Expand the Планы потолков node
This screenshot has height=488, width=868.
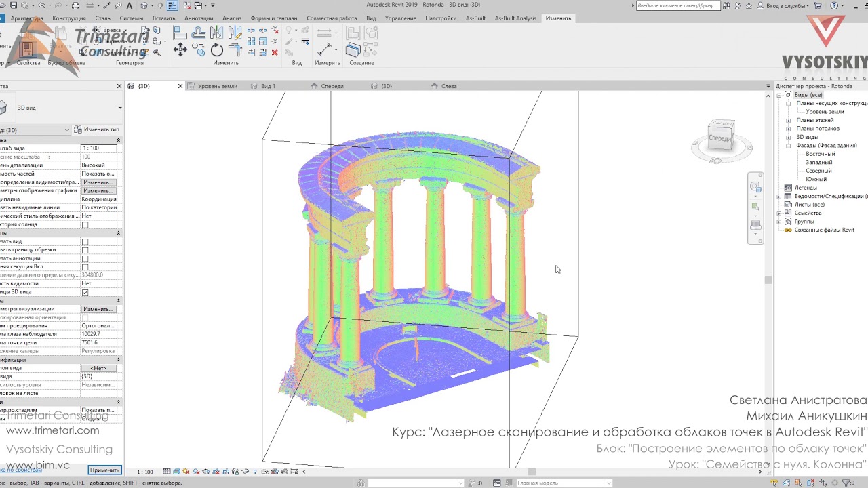pyautogui.click(x=789, y=129)
